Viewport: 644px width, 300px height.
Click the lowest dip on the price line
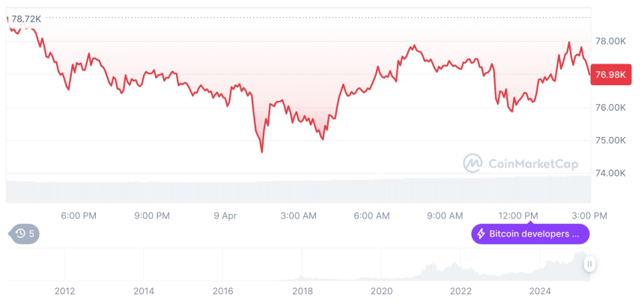(262, 152)
